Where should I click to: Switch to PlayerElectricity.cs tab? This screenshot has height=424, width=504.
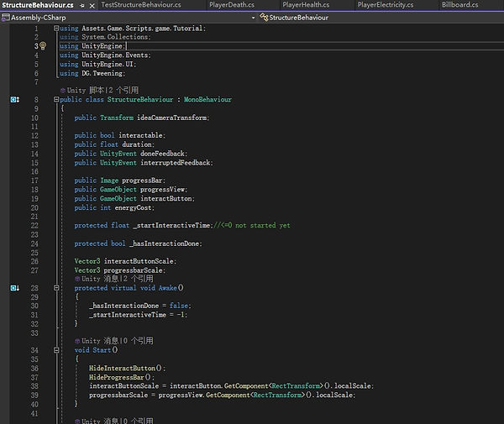coord(386,5)
